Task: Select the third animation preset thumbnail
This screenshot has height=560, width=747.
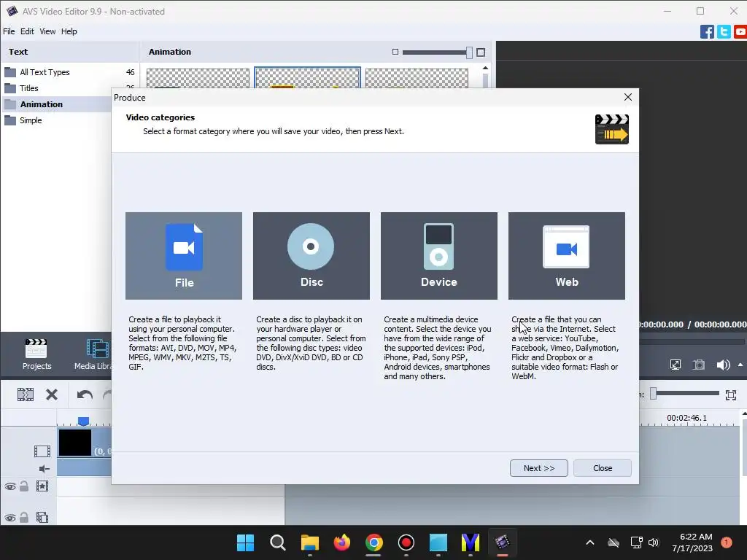Action: (x=417, y=78)
